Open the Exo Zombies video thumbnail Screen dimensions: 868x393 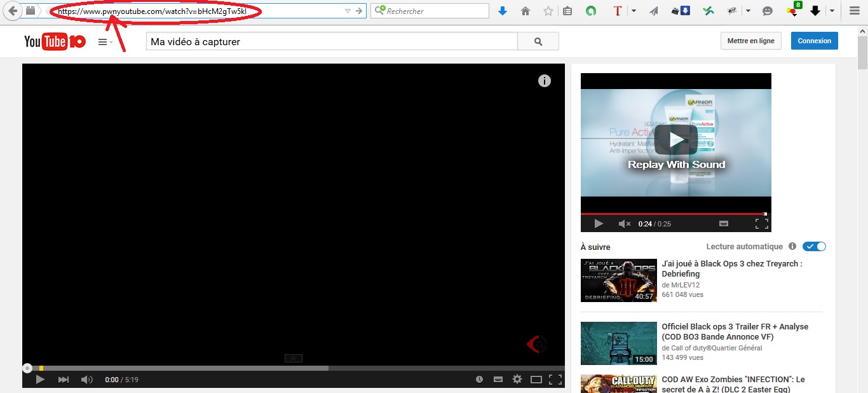[619, 384]
